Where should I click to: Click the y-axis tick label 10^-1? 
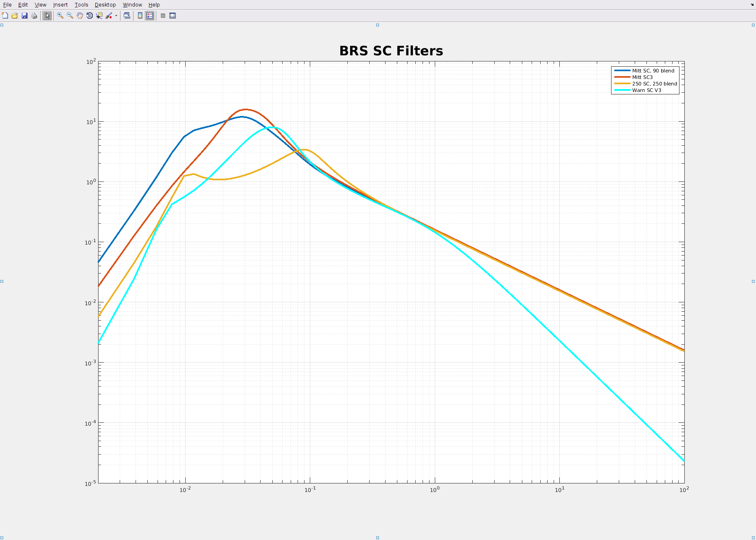pyautogui.click(x=90, y=242)
